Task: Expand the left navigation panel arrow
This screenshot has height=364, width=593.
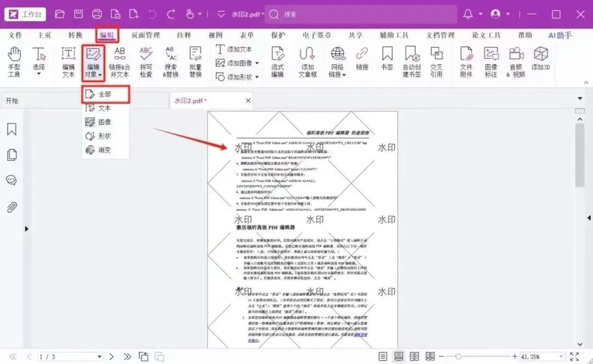Action: 26,229
